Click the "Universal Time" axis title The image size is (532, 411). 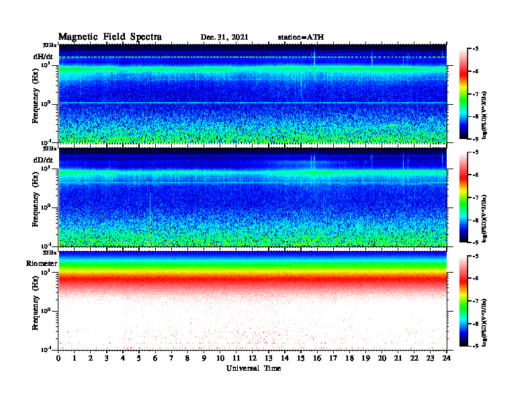tap(253, 368)
